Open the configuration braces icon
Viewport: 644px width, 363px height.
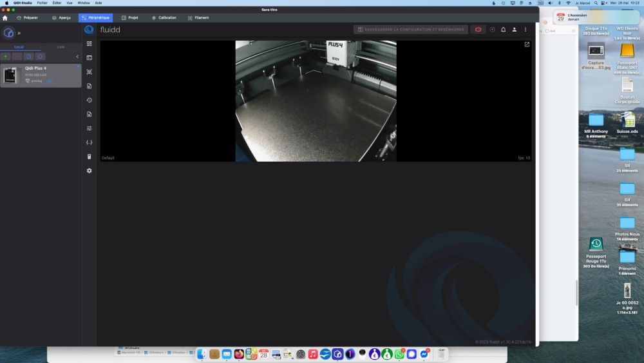[89, 142]
